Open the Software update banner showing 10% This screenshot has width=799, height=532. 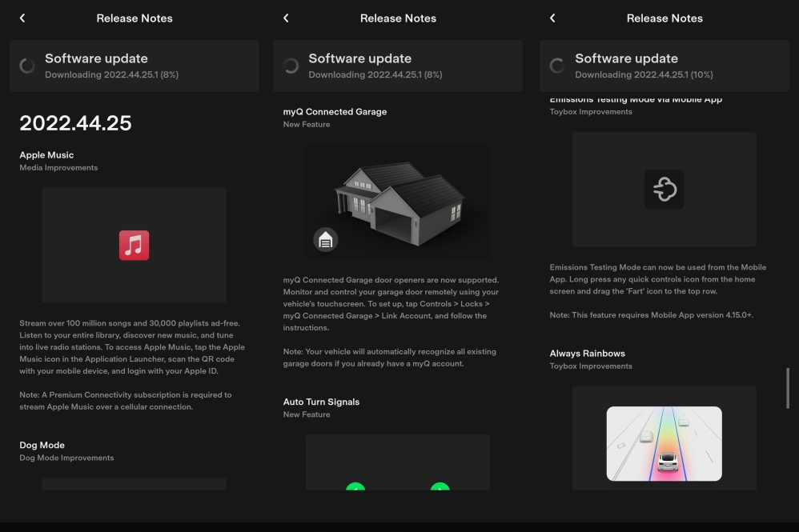click(x=664, y=66)
